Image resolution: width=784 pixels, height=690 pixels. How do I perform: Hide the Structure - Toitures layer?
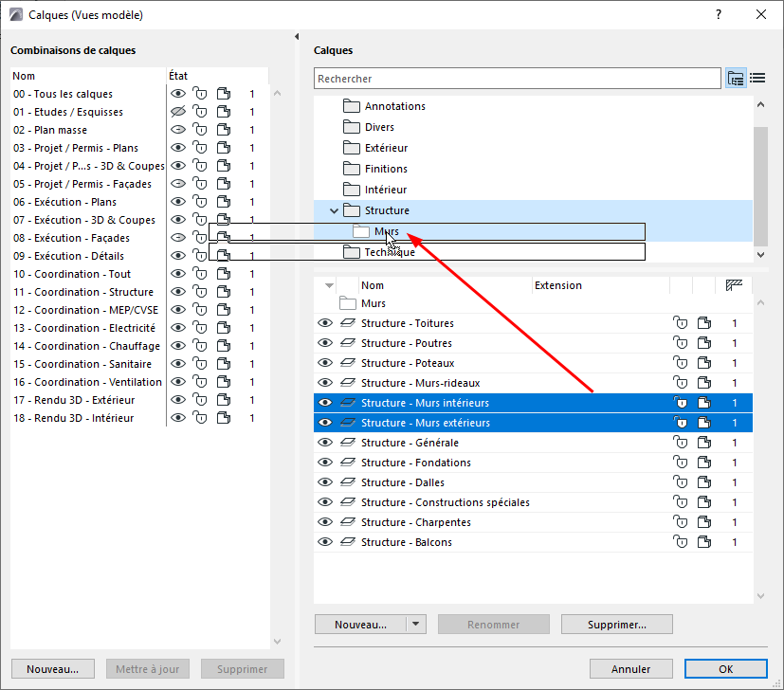325,323
